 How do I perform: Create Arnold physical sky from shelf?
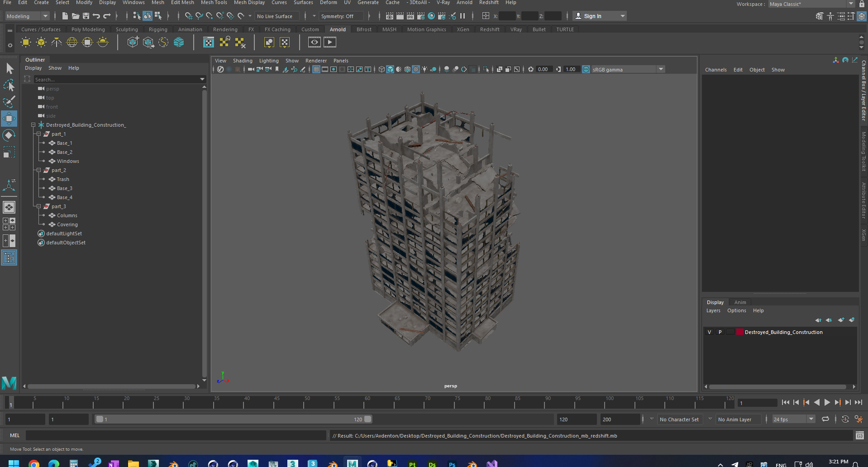[103, 43]
